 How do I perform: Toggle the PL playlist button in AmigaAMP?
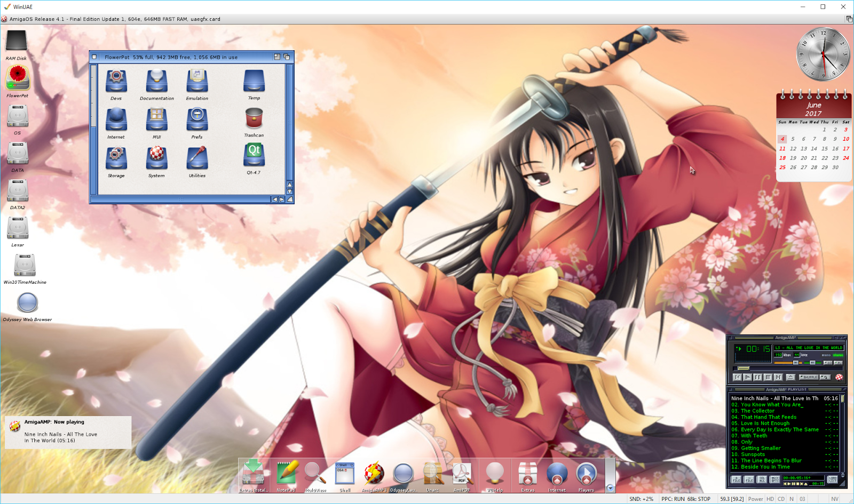(838, 363)
